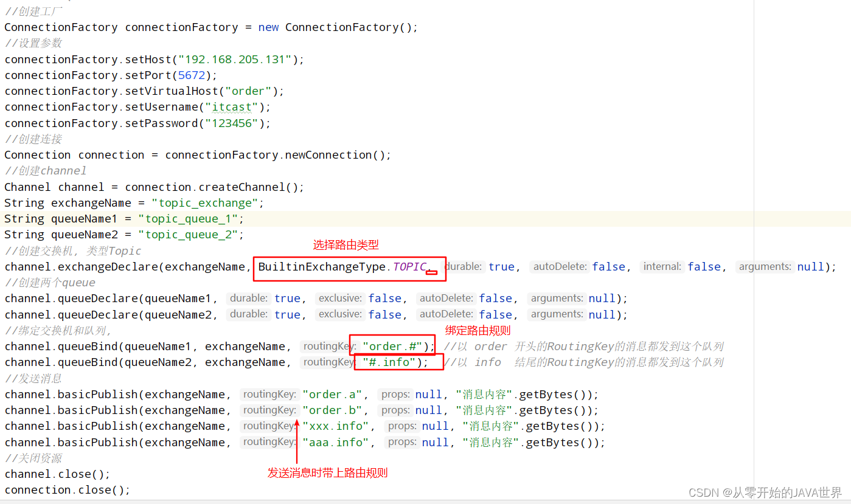Screen dimensions: 851x504
Task: Click the exchangeDeclare method name
Action: pos(108,266)
